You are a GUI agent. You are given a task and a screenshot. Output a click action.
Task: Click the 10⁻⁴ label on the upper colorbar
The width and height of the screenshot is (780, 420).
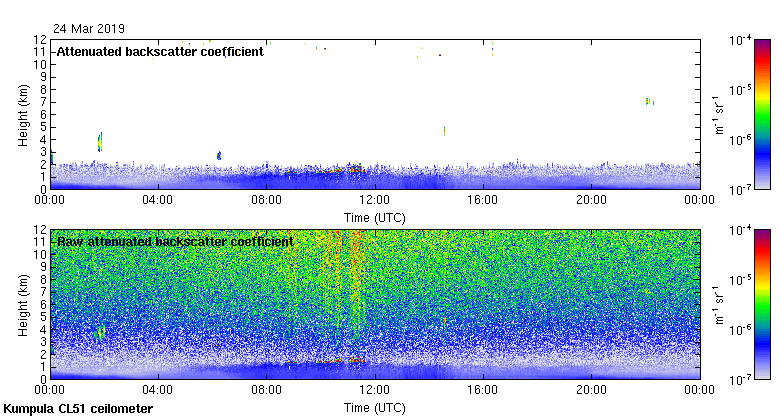(x=740, y=40)
